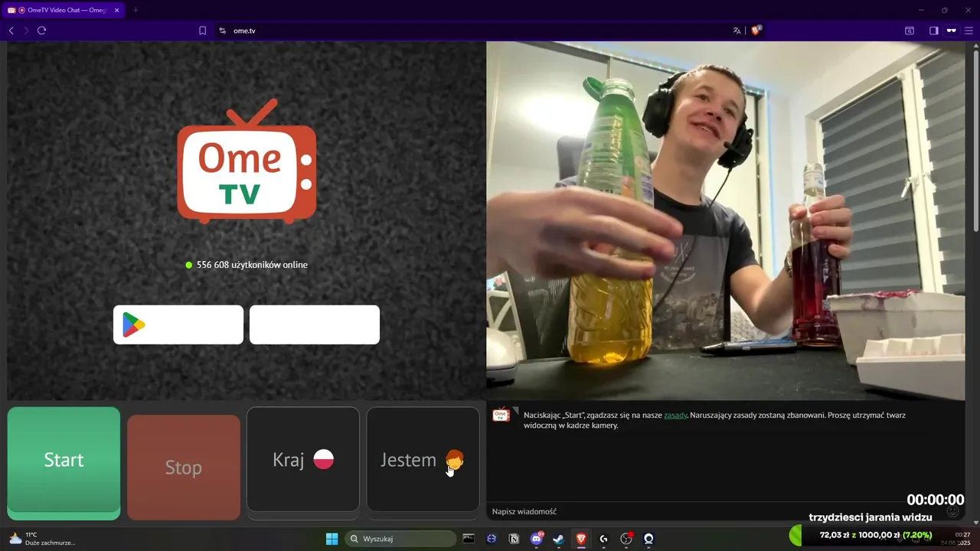Click the webcam video preview
The image size is (980, 551).
(x=726, y=220)
